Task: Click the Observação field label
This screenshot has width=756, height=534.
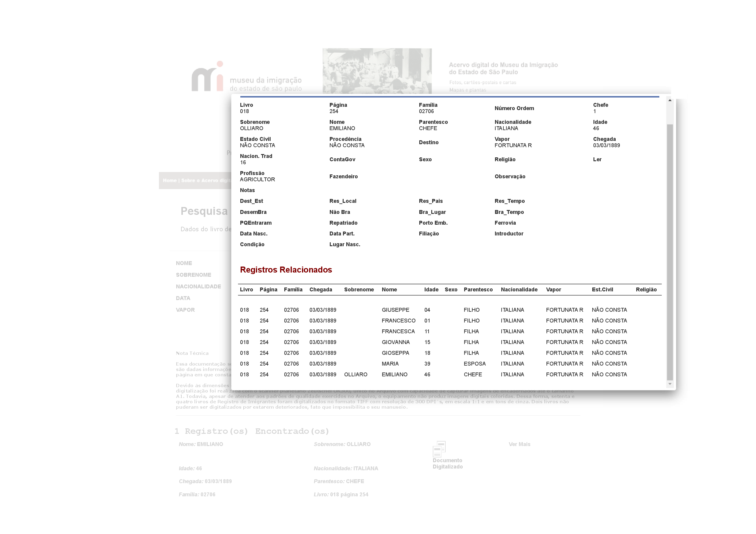Action: pos(510,177)
